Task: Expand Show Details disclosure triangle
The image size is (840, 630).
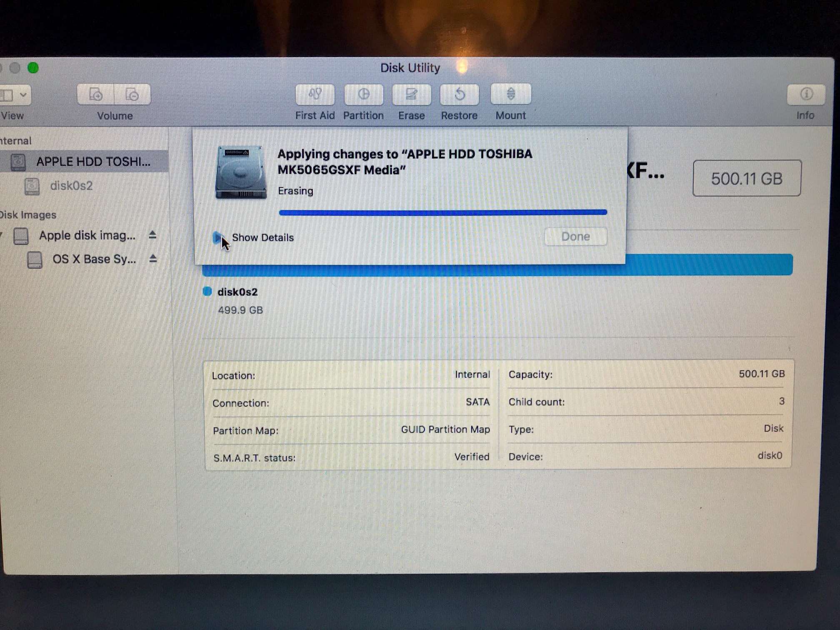Action: coord(217,237)
